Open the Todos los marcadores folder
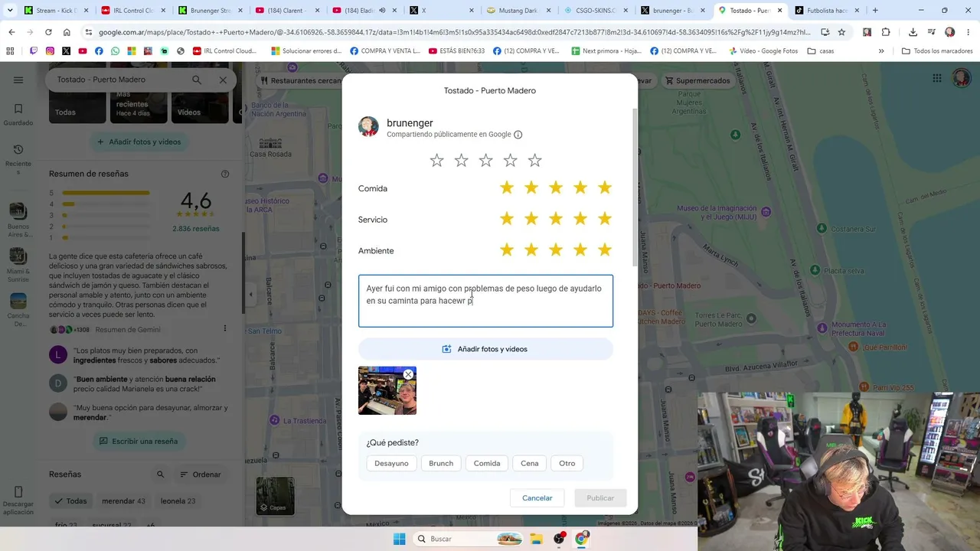Viewport: 980px width, 551px height. pos(937,51)
